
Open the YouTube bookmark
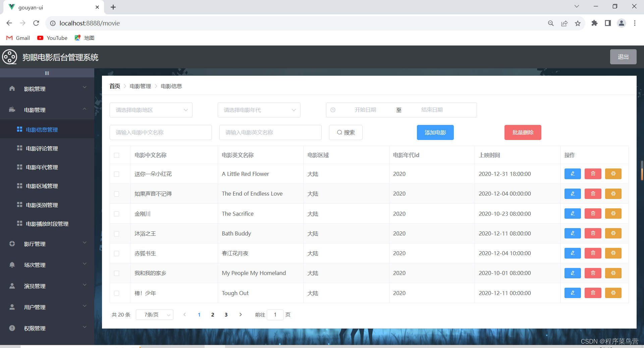[x=52, y=38]
